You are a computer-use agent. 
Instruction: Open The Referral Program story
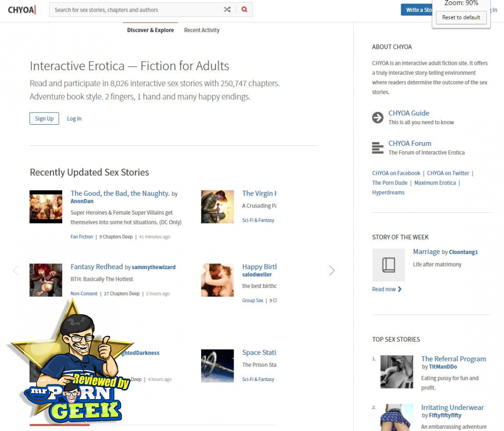click(x=454, y=359)
